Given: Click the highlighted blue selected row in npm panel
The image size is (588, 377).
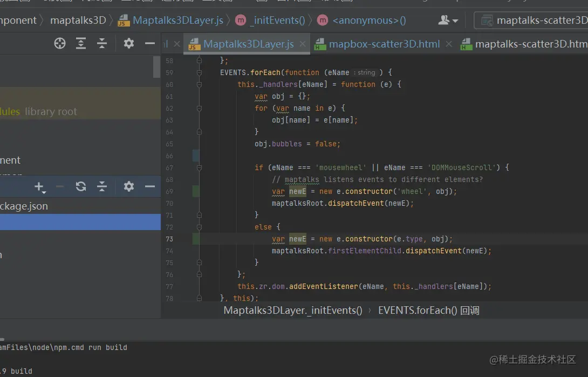Looking at the screenshot, I should coord(80,222).
